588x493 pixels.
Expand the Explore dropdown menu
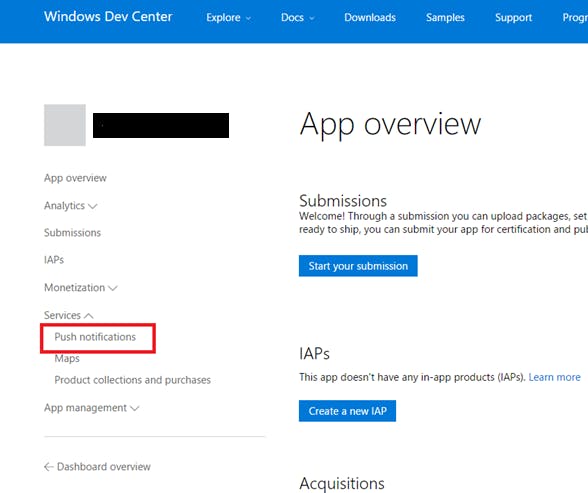[x=228, y=18]
